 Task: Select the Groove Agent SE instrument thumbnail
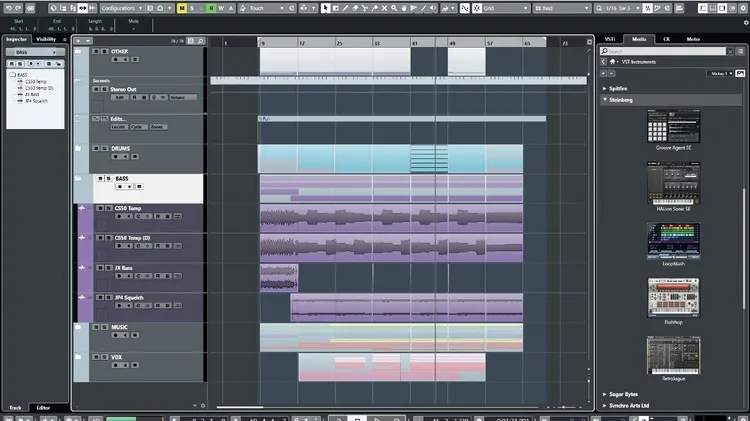[x=673, y=125]
